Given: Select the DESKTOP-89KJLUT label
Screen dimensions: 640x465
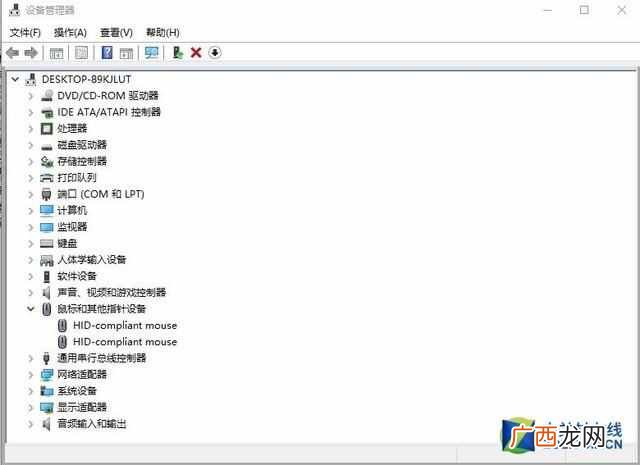Looking at the screenshot, I should click(87, 79).
